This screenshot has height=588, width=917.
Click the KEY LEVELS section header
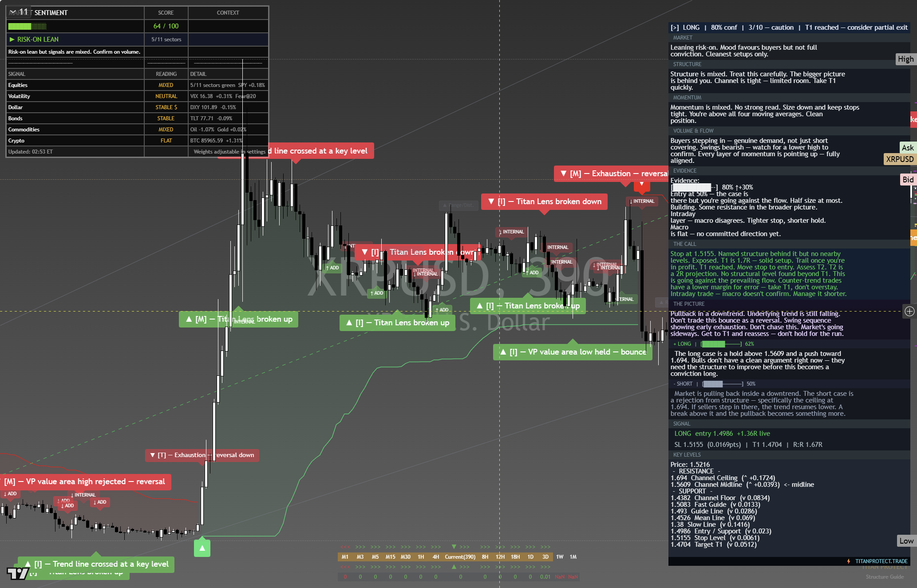(x=789, y=455)
